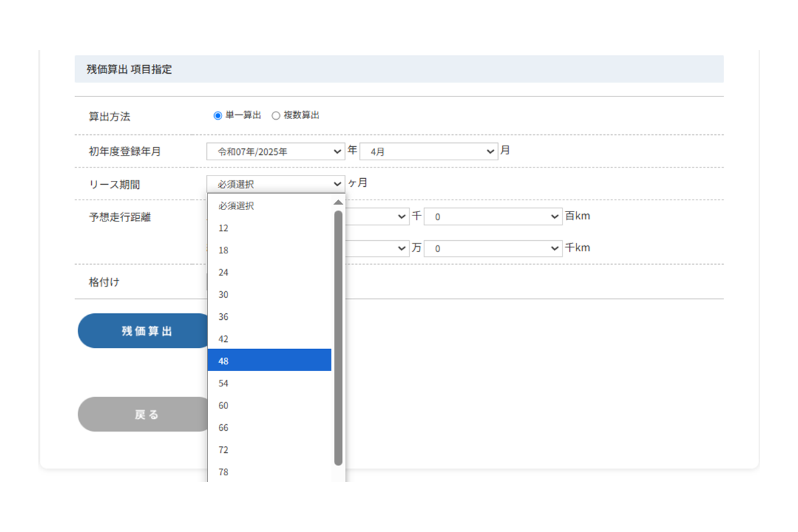Collapse the リース期間 dropdown
The width and height of the screenshot is (798, 532).
[276, 184]
